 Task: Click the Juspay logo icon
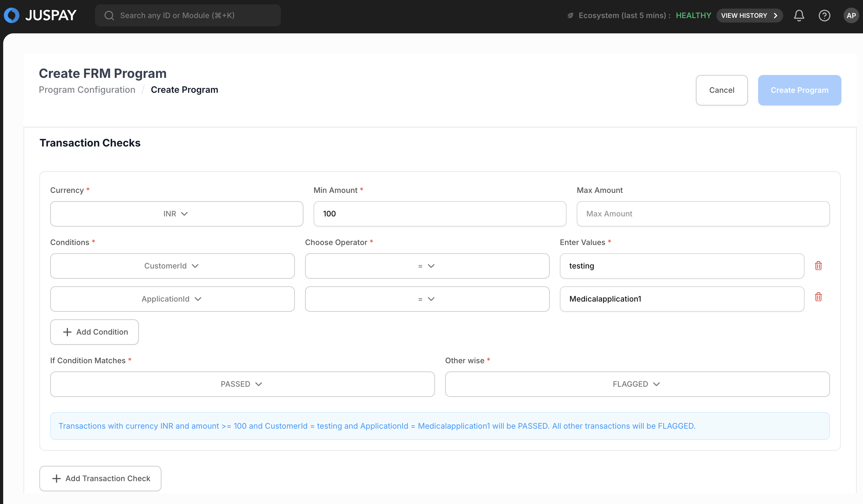coord(12,15)
